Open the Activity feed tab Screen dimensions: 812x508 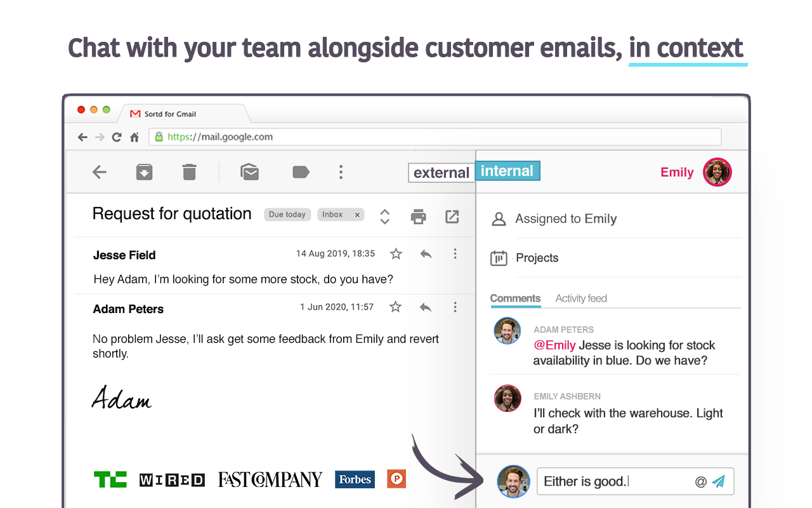(x=581, y=298)
